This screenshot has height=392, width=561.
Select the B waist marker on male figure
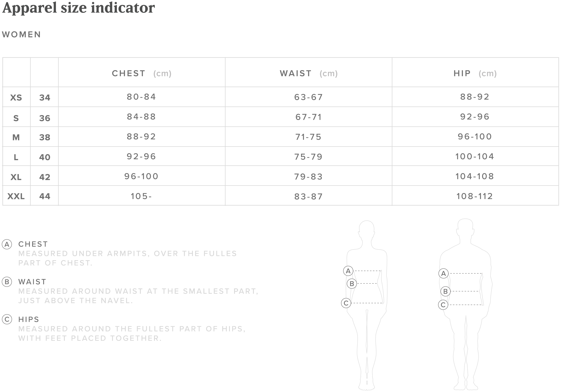click(x=445, y=291)
